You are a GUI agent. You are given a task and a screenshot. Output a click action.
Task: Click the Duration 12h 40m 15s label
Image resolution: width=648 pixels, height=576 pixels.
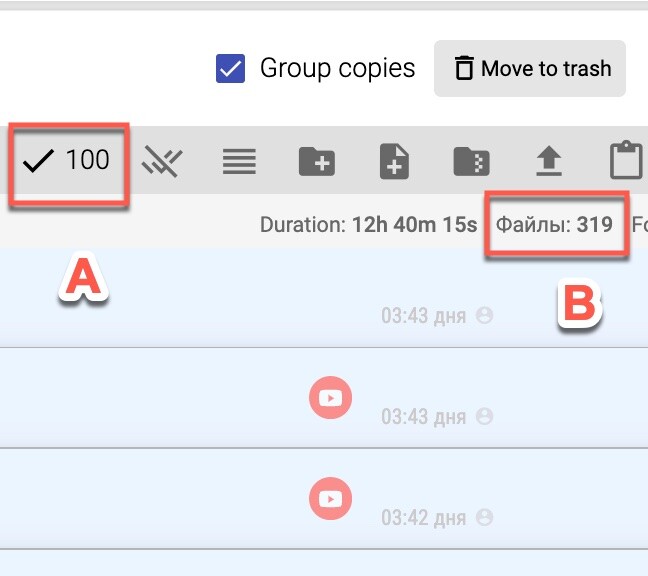coord(368,224)
